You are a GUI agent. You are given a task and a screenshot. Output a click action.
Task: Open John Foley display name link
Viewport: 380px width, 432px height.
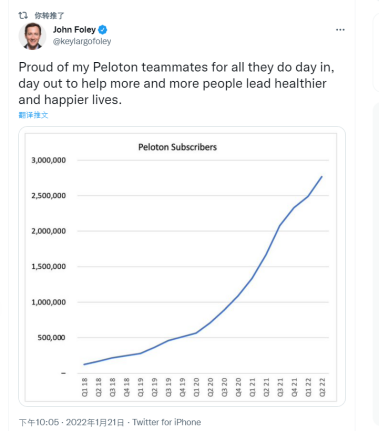click(74, 30)
